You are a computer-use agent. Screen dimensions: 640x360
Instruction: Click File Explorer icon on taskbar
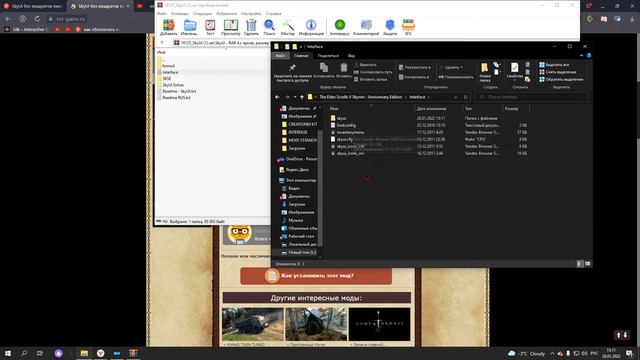point(84,353)
